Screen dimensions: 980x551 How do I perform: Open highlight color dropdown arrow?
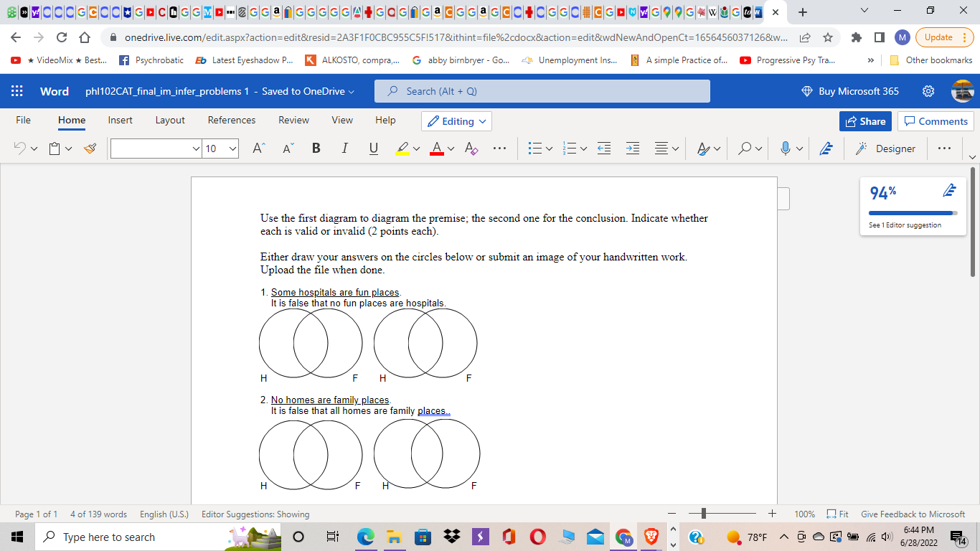[x=418, y=149]
